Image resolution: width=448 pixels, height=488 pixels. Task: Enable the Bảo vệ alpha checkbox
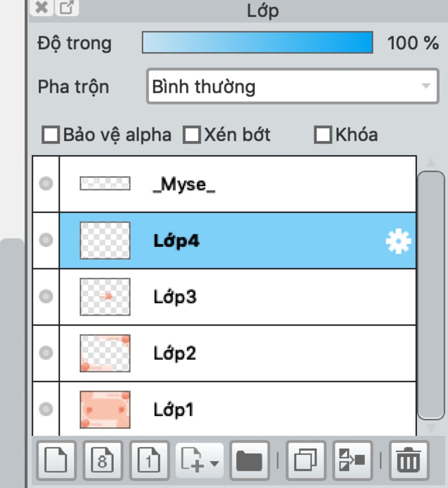pos(50,135)
